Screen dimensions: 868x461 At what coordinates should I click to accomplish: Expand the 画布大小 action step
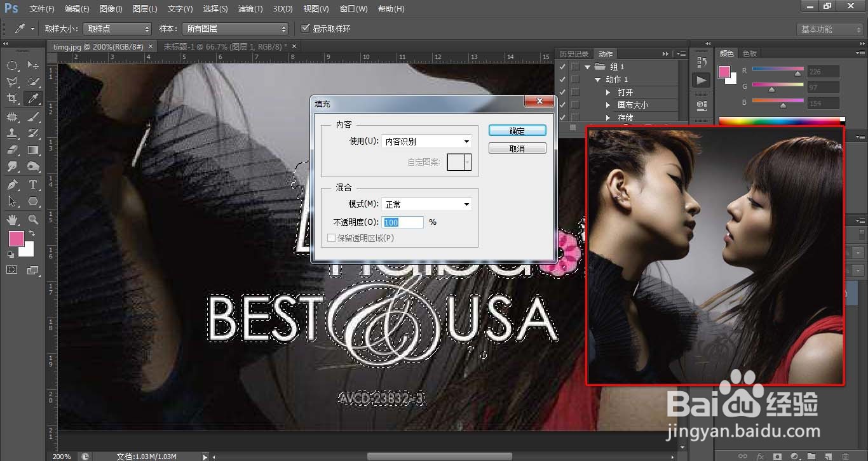(609, 105)
